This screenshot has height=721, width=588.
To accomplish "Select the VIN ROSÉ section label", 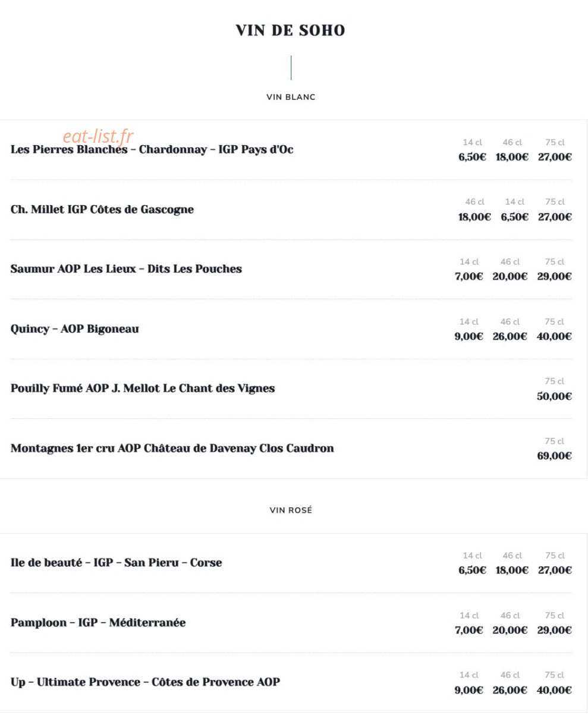I will coord(291,510).
